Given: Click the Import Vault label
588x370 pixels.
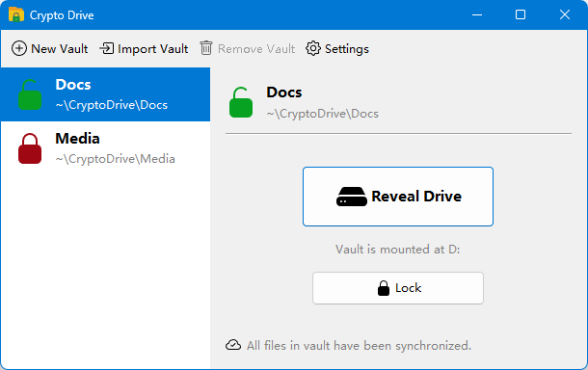Looking at the screenshot, I should tap(153, 49).
